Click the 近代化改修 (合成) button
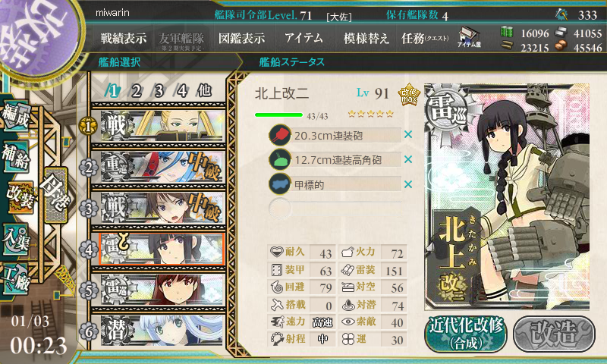The height and width of the screenshot is (364, 607). pos(466,334)
